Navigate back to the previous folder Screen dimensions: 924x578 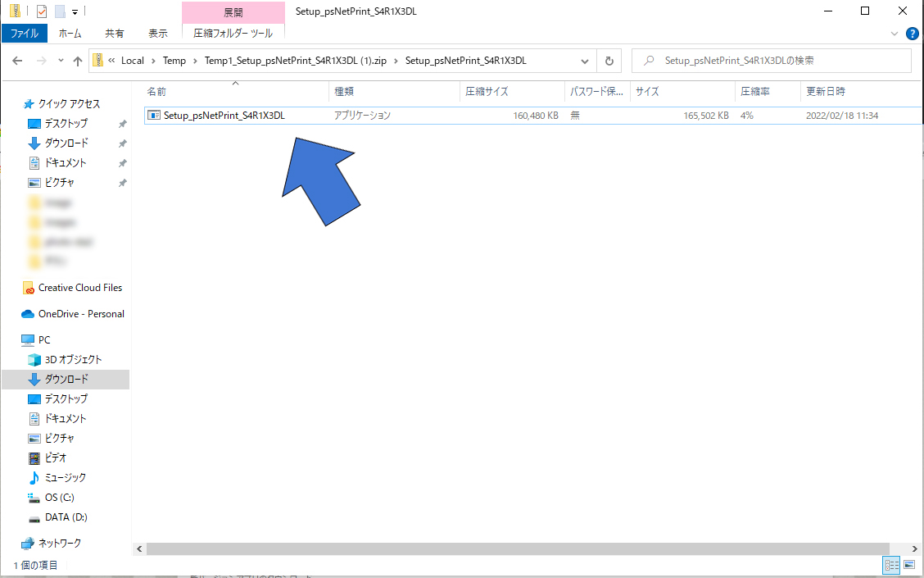tap(17, 61)
